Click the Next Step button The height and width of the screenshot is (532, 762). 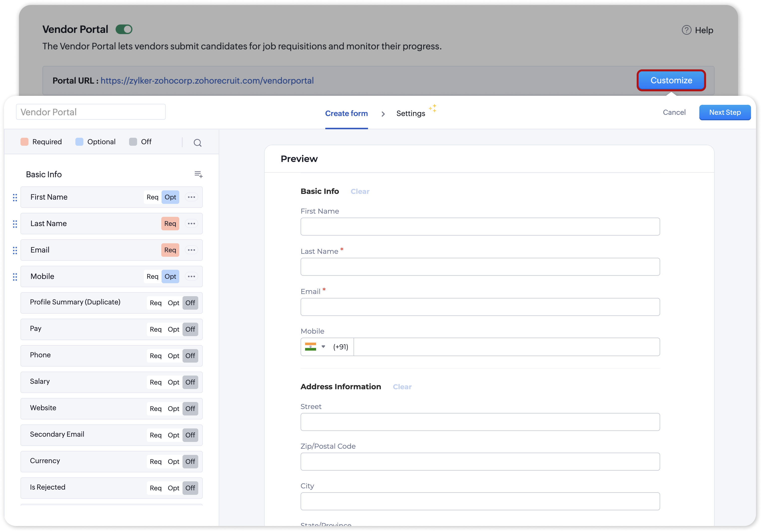click(725, 113)
